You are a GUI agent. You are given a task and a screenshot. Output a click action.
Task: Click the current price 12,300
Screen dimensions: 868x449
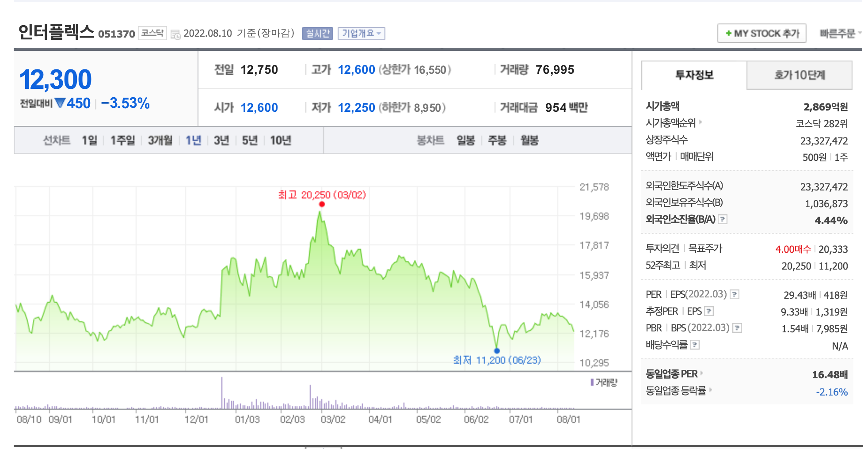tap(56, 80)
